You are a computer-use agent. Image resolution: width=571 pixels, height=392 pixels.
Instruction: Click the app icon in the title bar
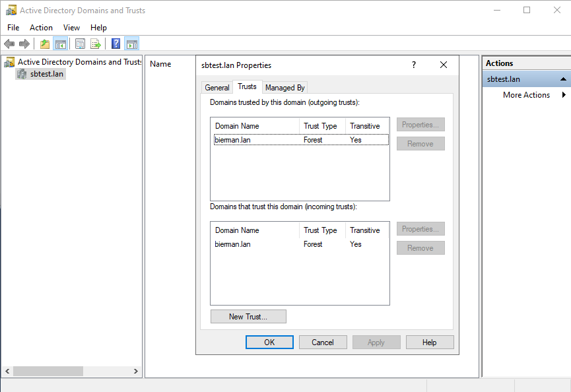tap(11, 10)
